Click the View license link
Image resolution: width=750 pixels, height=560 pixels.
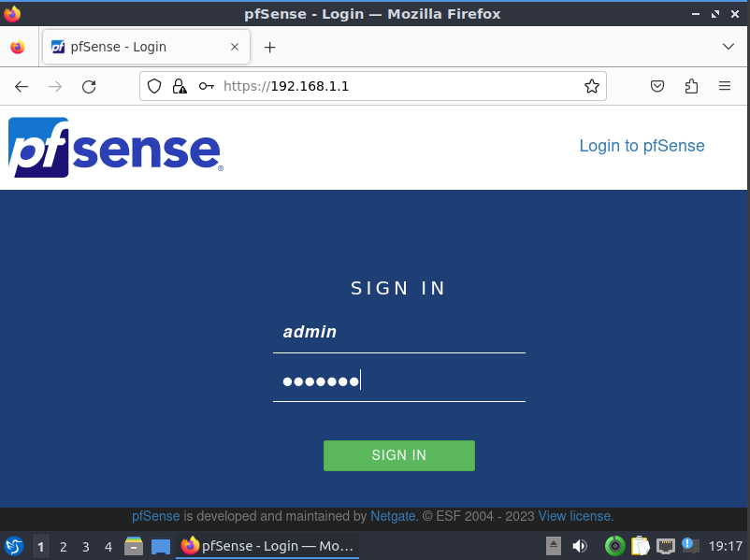coord(576,516)
